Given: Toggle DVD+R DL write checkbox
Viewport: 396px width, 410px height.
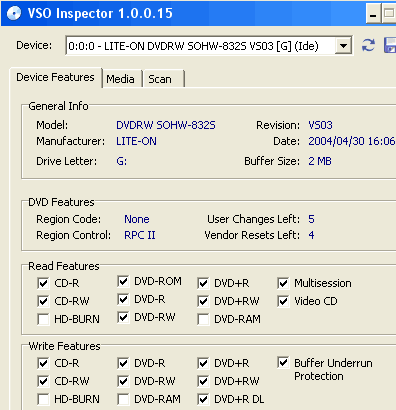Looking at the screenshot, I should [203, 399].
